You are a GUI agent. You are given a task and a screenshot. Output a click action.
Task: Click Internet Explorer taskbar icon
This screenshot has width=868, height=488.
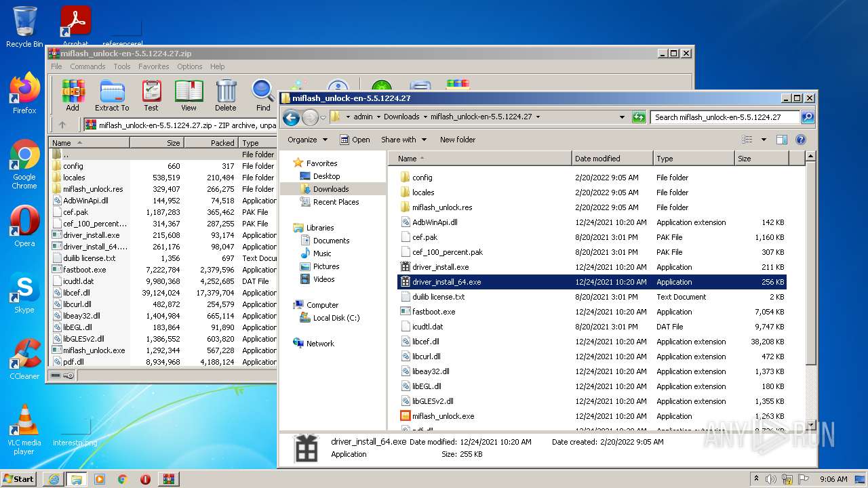[x=54, y=479]
